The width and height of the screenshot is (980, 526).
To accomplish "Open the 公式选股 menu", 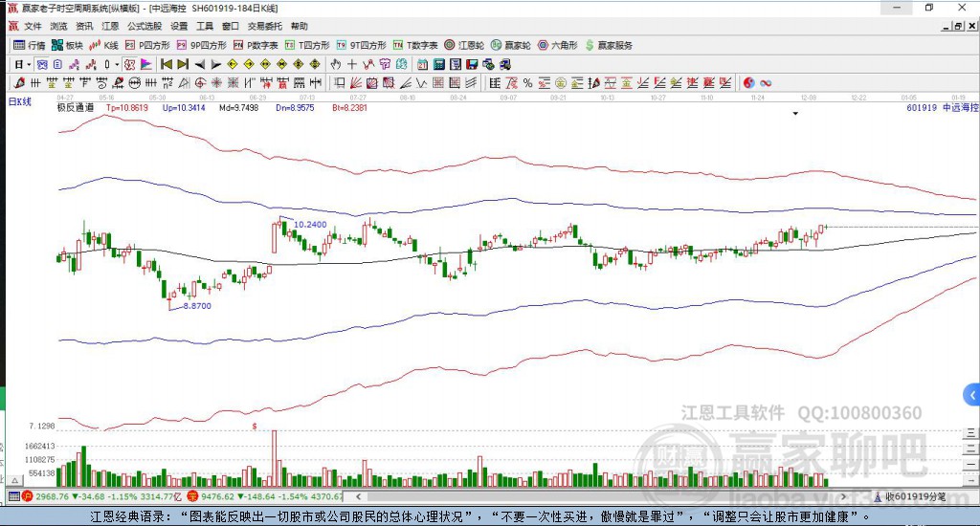I will (x=145, y=26).
